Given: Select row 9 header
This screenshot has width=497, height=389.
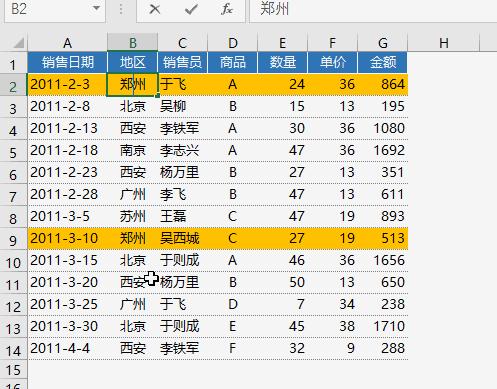Looking at the screenshot, I should click(x=13, y=240).
